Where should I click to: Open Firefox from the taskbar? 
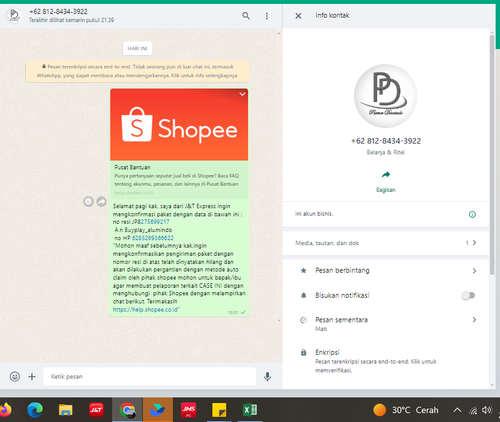[5, 410]
